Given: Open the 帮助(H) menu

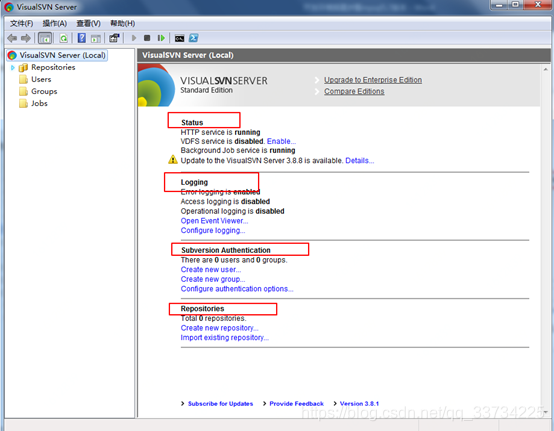Looking at the screenshot, I should 123,23.
